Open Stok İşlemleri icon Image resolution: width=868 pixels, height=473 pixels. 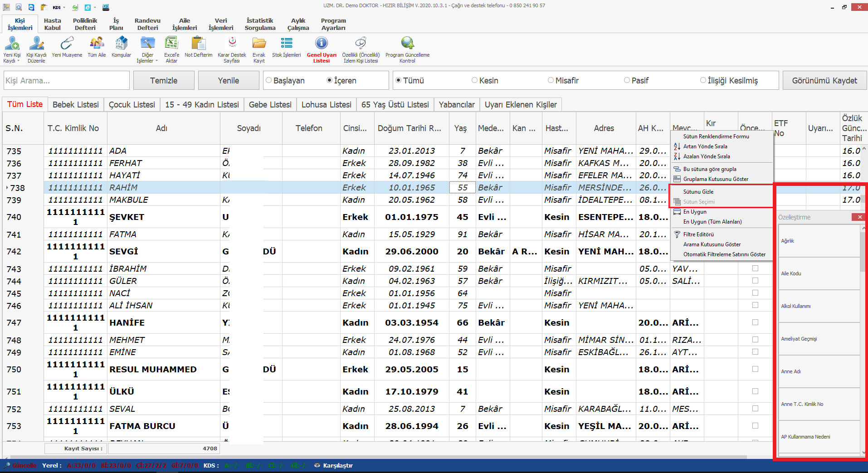[x=286, y=44]
